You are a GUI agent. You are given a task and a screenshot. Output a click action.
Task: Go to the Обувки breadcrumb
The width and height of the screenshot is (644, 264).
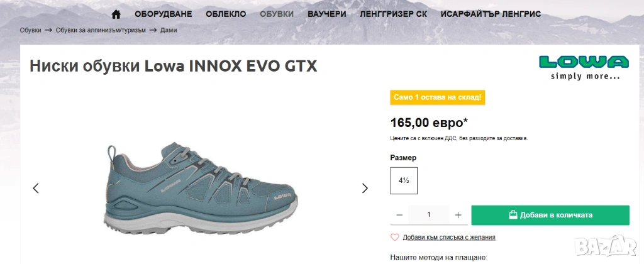pos(30,30)
